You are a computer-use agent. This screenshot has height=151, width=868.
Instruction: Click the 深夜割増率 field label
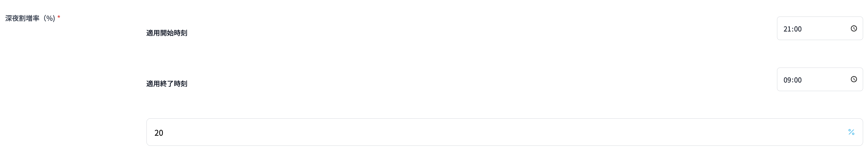pos(22,18)
